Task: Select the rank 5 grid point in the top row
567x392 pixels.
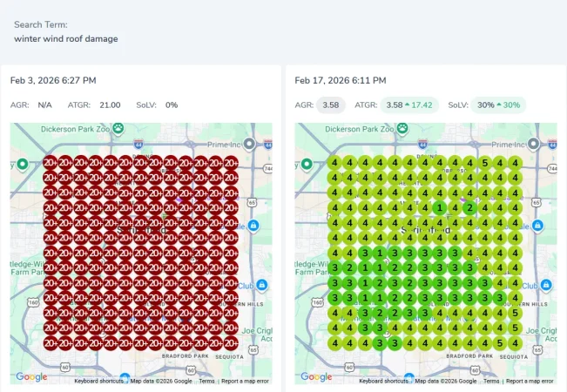Action: click(485, 163)
